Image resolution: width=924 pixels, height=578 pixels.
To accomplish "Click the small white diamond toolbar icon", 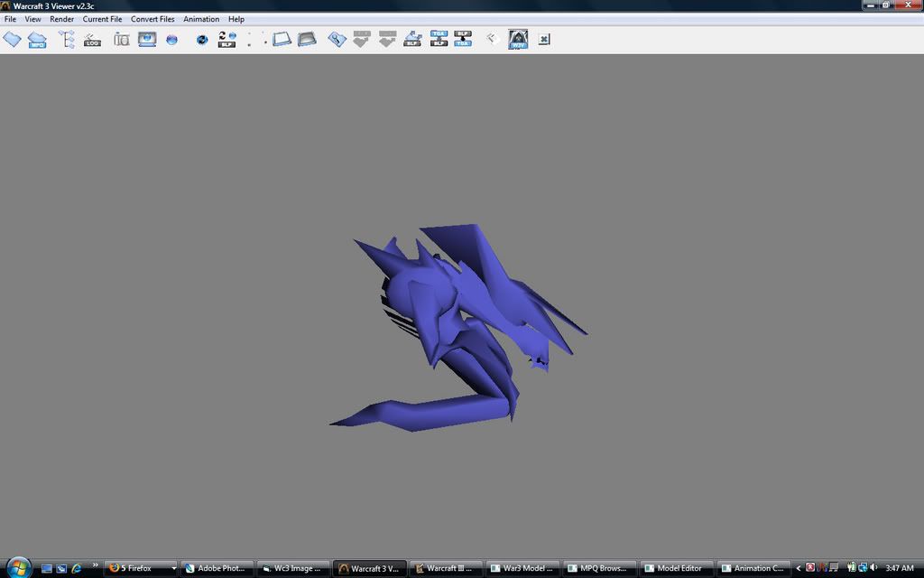I will (x=492, y=39).
